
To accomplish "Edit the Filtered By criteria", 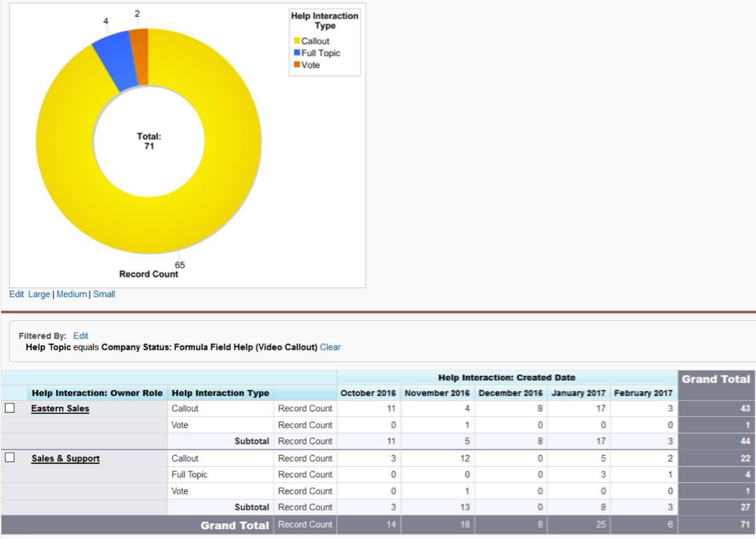I will pyautogui.click(x=81, y=336).
